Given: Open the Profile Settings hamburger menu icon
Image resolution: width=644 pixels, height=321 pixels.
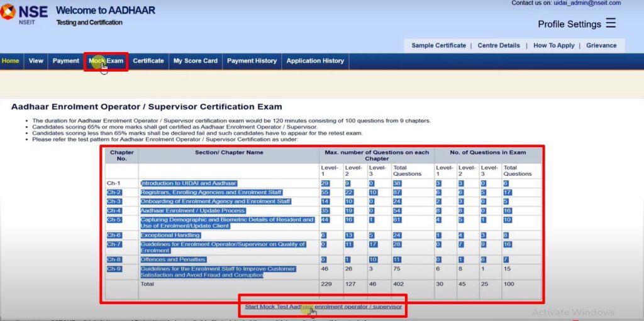Looking at the screenshot, I should click(611, 23).
